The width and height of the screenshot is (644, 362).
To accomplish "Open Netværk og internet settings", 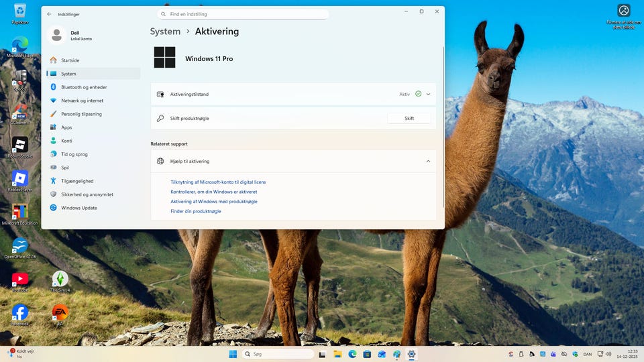I will pos(82,101).
